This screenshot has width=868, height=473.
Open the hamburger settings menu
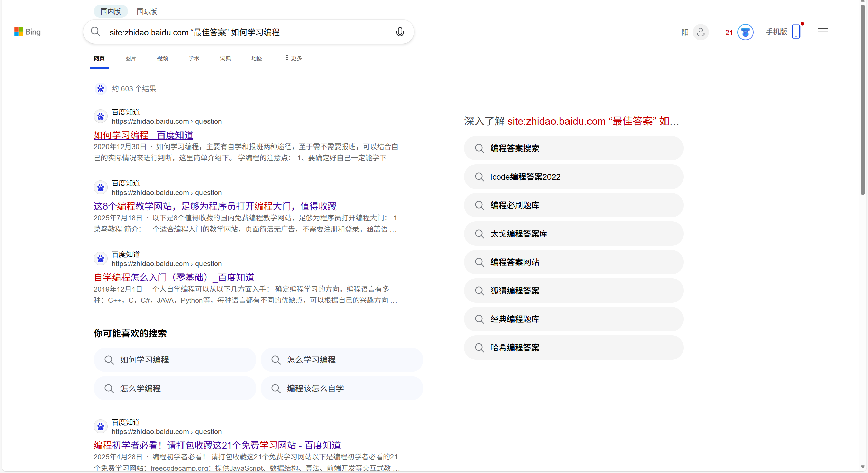[x=823, y=32]
